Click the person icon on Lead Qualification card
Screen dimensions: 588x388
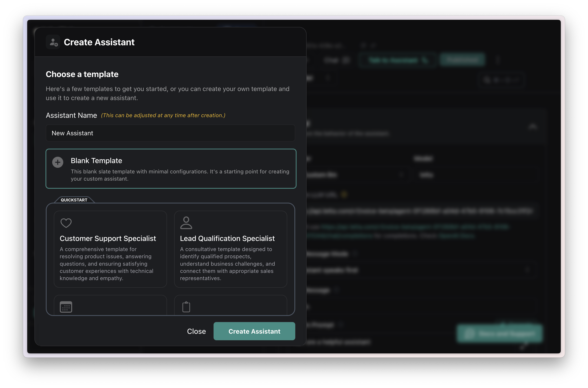[x=186, y=223]
